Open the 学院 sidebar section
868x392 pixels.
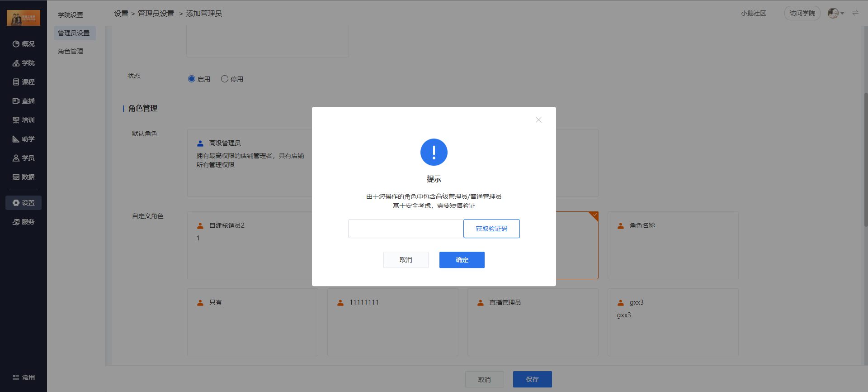point(24,63)
